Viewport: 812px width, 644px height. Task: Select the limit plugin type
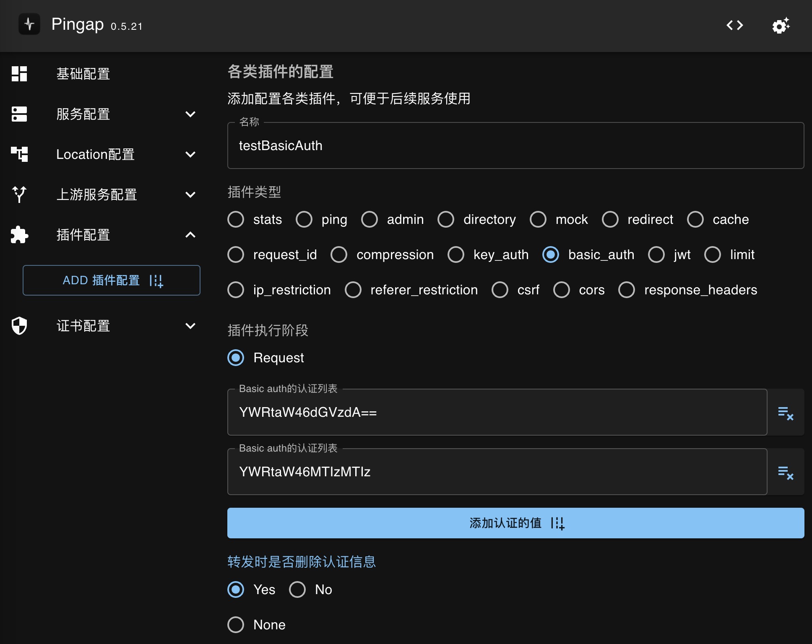(713, 254)
